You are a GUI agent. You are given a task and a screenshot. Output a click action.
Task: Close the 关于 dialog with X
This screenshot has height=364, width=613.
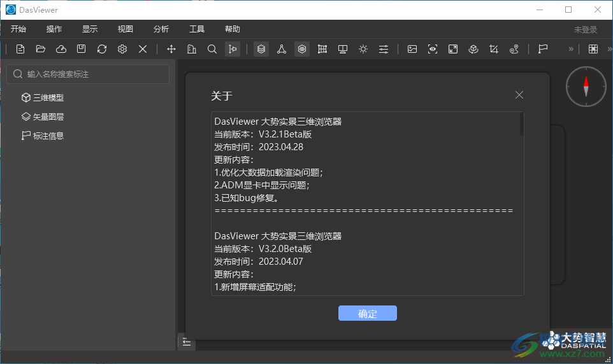click(x=519, y=95)
